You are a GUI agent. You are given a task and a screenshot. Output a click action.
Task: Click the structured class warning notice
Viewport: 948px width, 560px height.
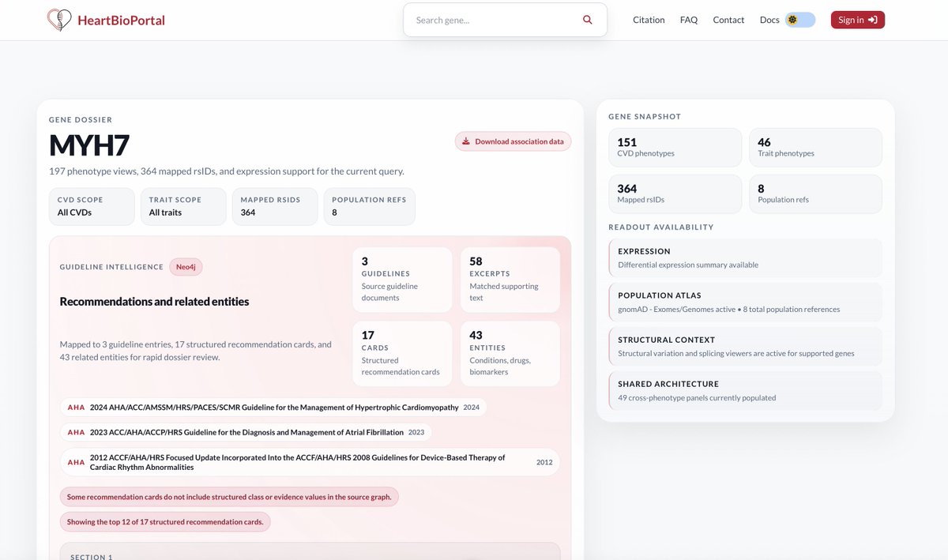point(230,497)
